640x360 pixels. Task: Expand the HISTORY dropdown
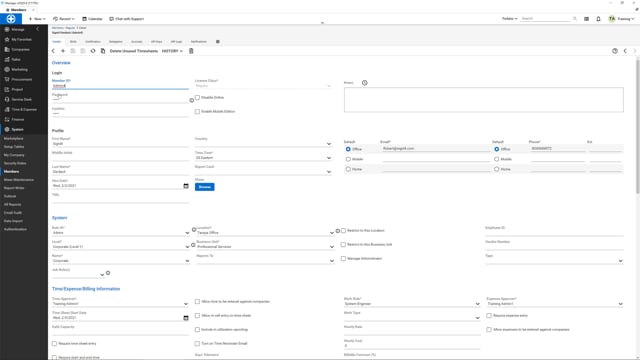click(x=172, y=51)
